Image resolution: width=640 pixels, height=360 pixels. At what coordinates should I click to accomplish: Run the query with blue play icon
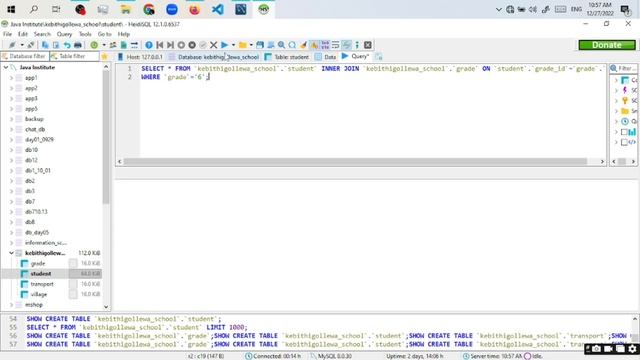point(224,45)
